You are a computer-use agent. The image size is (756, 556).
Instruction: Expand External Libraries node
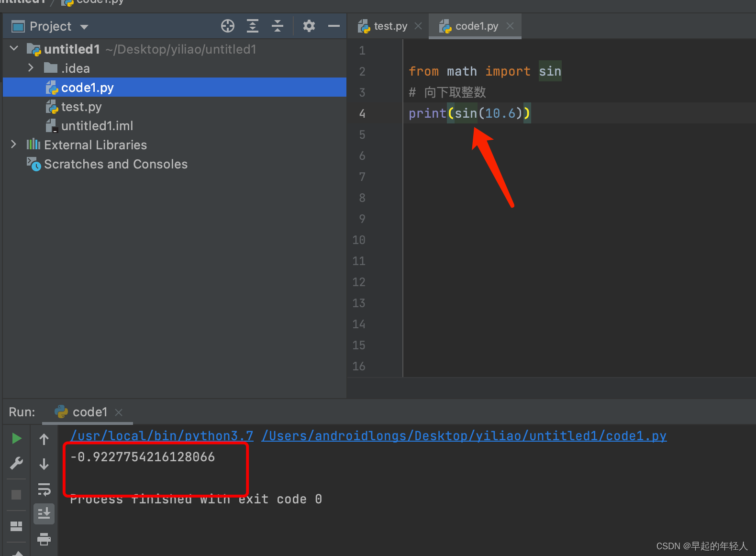click(x=13, y=144)
